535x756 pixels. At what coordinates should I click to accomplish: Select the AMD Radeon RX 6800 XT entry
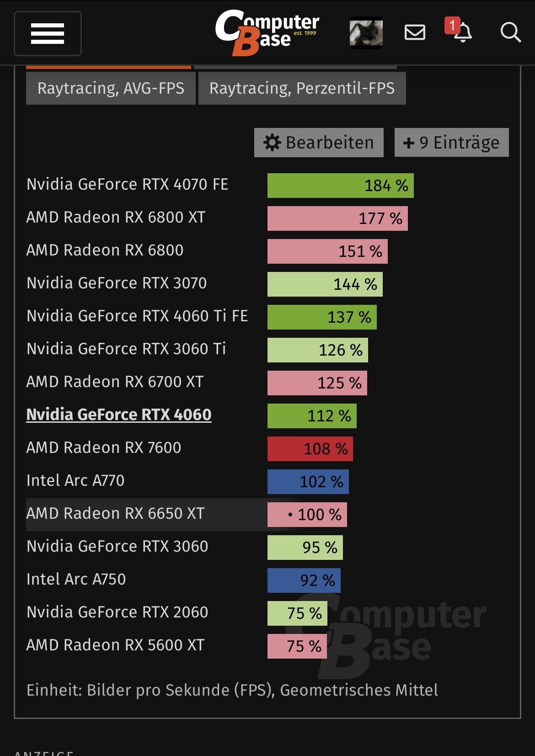116,218
